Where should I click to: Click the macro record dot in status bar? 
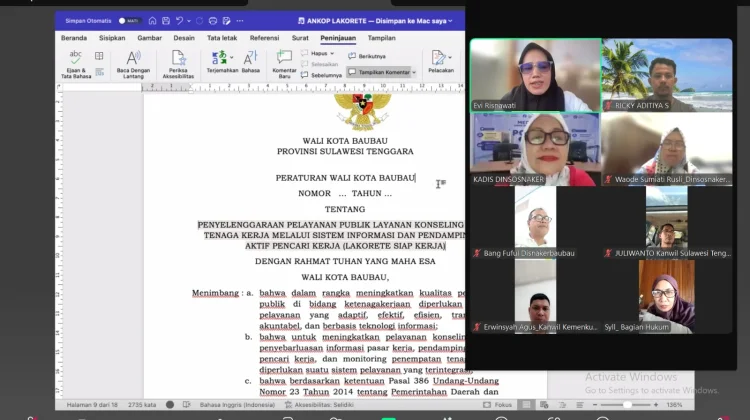(170, 405)
